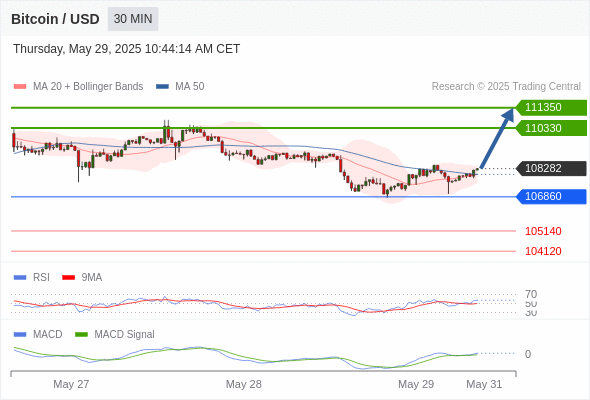Click the Bitcoin / USD chart title

(x=55, y=19)
